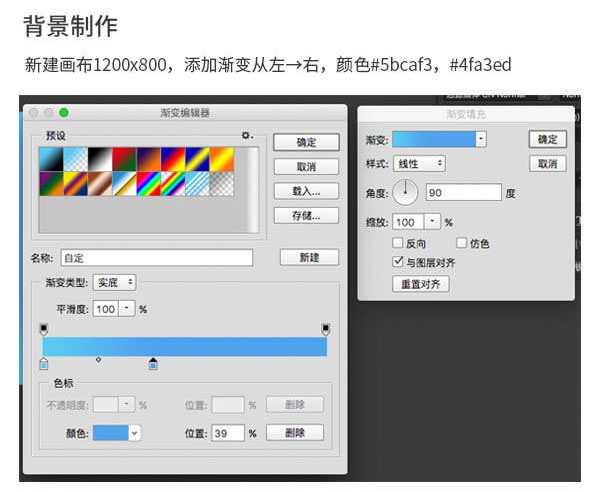
Task: Select the violet-to-orange gradient preset
Action: click(x=149, y=159)
